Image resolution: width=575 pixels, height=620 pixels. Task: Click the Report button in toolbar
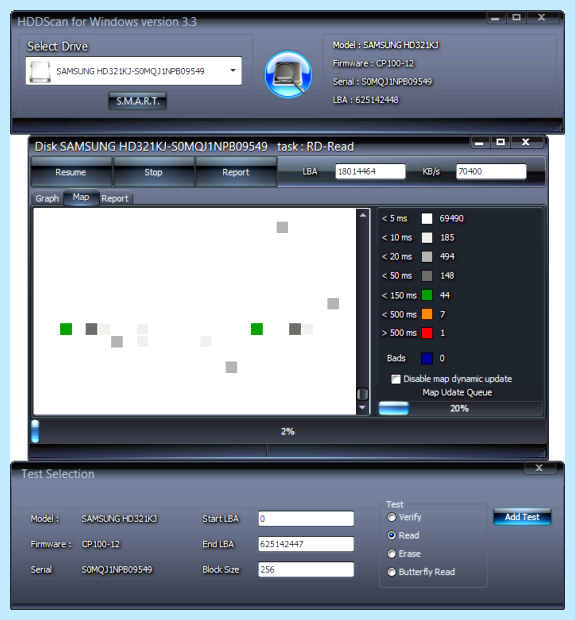click(236, 172)
